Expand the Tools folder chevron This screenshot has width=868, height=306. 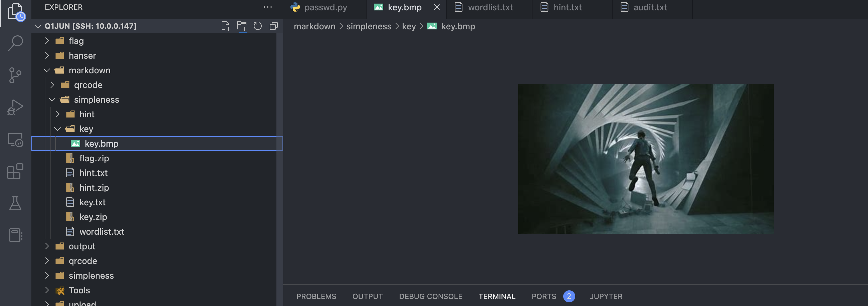tap(47, 290)
